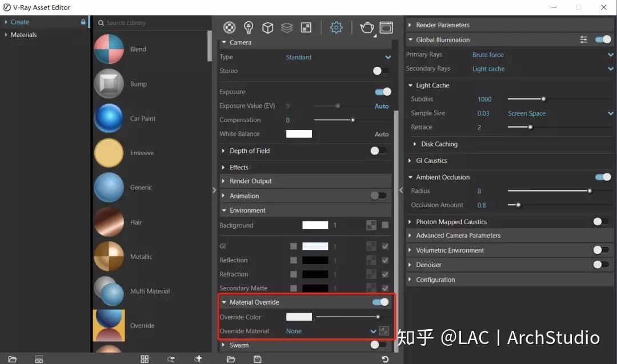The height and width of the screenshot is (364, 617).
Task: Click the layout icon beside the left folder icon
Action: click(39, 359)
